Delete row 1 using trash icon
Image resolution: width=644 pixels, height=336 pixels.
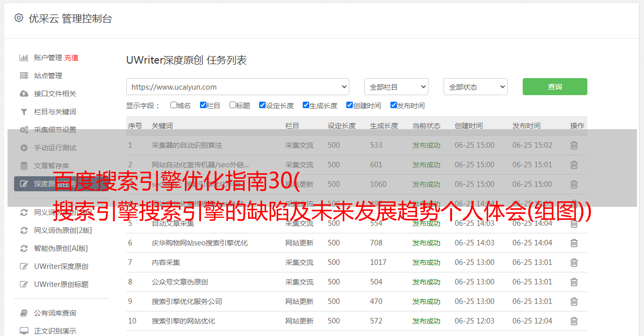pyautogui.click(x=574, y=145)
